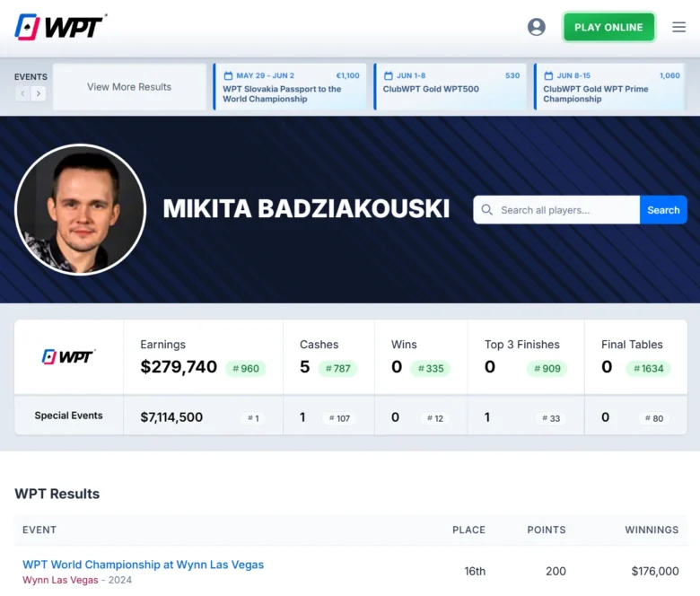700x596 pixels.
Task: Open ClubWPT Gold WPT500 event card
Action: (451, 86)
